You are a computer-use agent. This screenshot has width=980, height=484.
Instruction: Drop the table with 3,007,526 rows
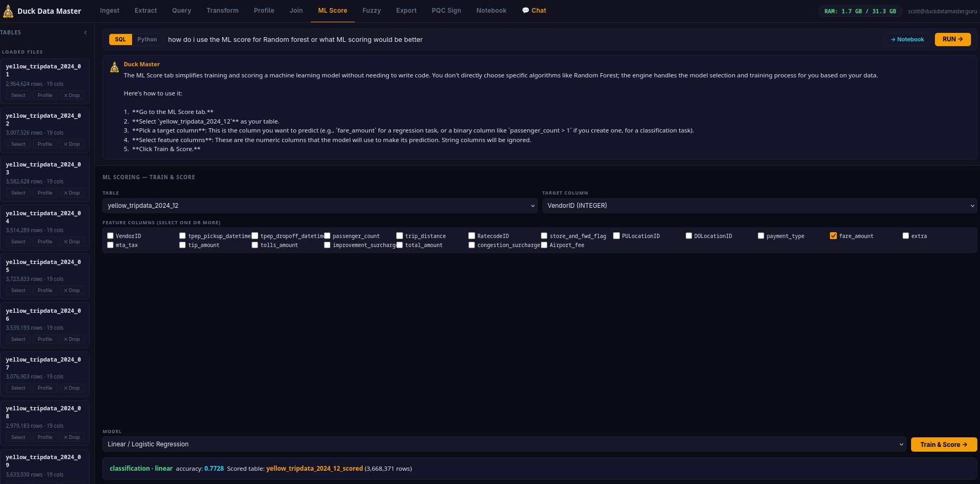click(72, 144)
